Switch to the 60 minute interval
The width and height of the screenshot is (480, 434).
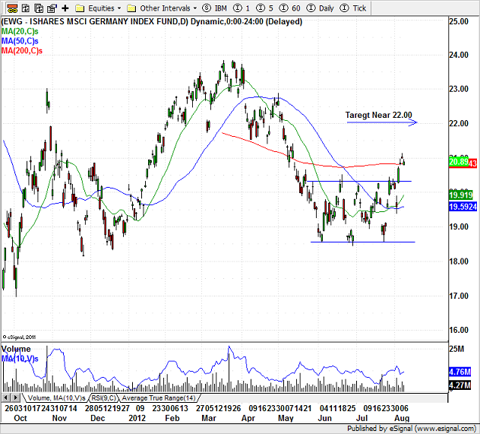click(x=290, y=8)
